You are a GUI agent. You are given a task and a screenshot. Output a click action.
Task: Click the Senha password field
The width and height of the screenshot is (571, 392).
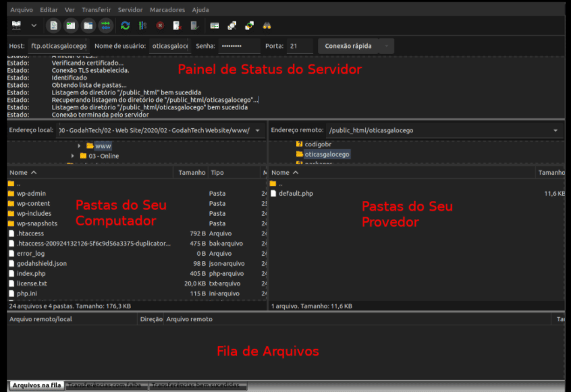tap(239, 47)
